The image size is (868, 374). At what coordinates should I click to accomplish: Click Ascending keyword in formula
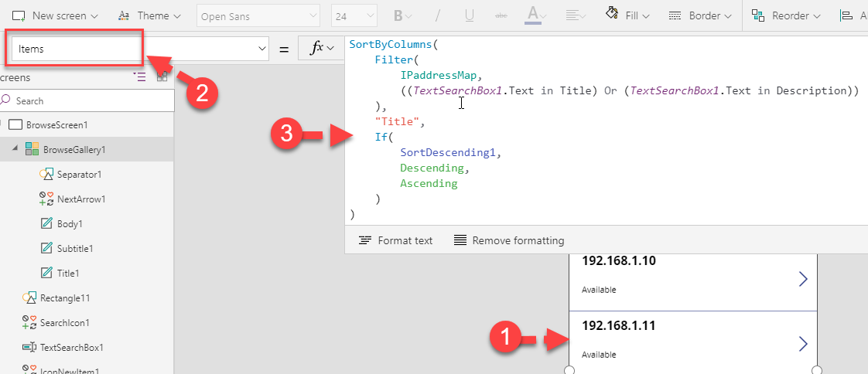click(429, 183)
